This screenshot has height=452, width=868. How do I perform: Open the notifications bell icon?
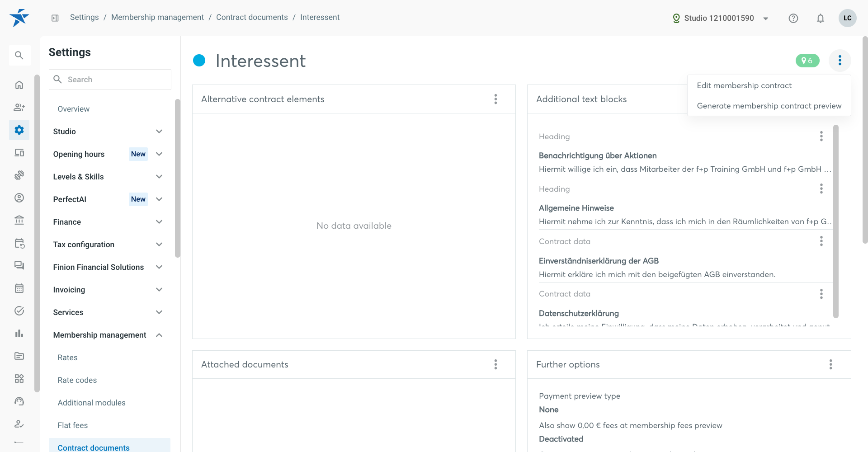[821, 18]
